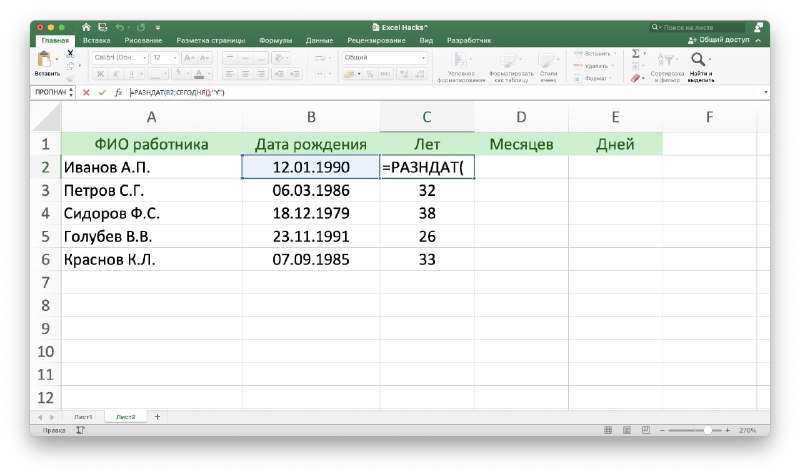800x476 pixels.
Task: Open the font size 12 dropdown
Action: pyautogui.click(x=174, y=58)
